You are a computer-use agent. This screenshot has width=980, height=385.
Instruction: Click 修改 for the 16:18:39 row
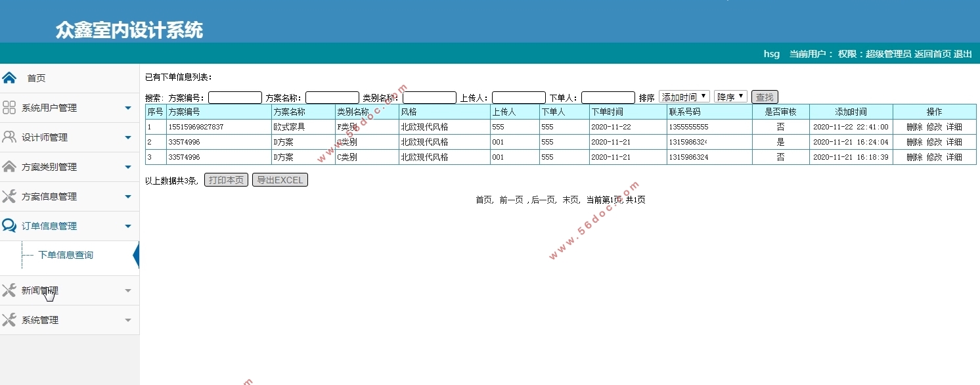(934, 157)
